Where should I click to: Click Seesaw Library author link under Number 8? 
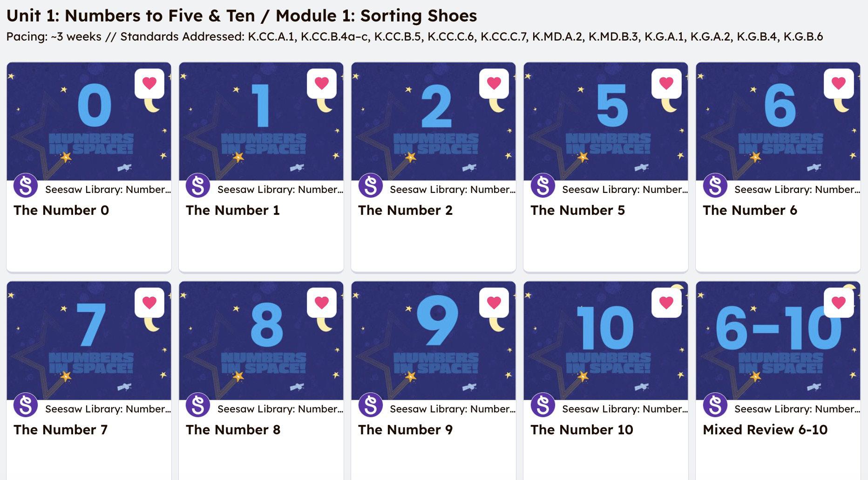[x=280, y=409]
